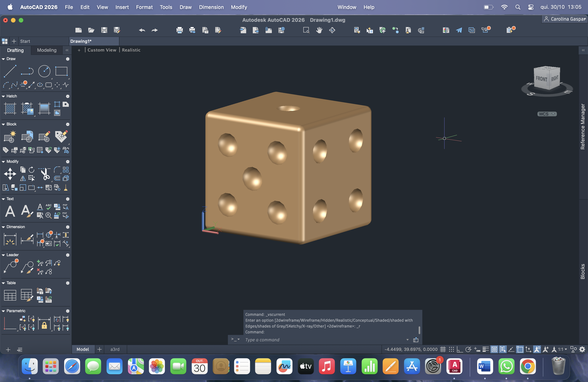The width and height of the screenshot is (588, 382).
Task: Click the Pan hand icon in toolbar
Action: coord(319,30)
